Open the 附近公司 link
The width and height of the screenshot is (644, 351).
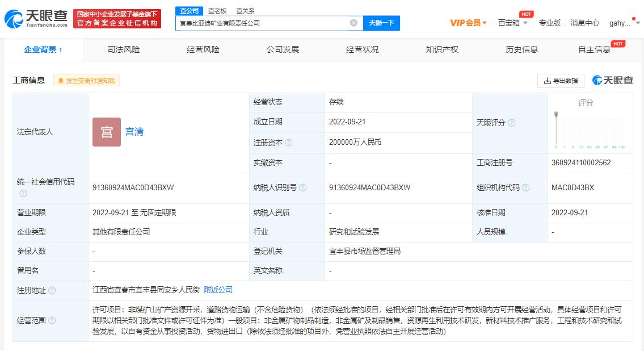point(218,290)
